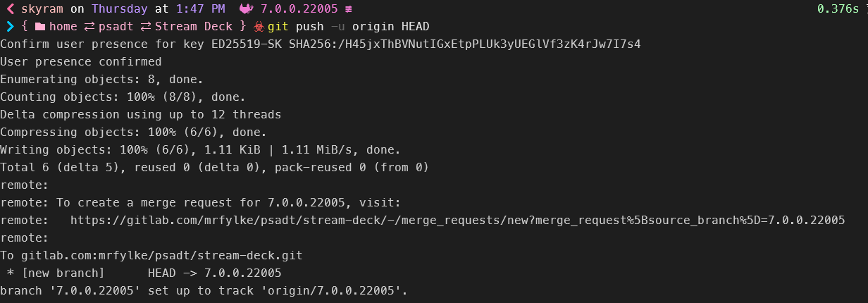Click the arrows separator between home and psadt
Viewport: 868px width, 303px height.
click(91, 27)
